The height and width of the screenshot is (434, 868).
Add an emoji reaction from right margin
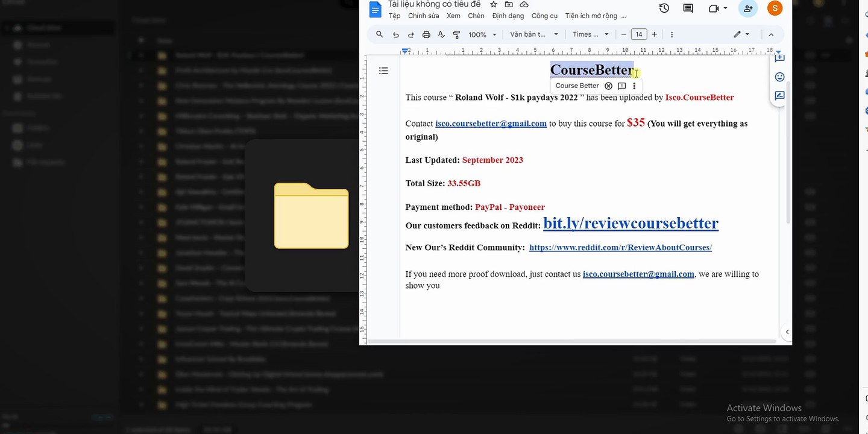click(779, 77)
